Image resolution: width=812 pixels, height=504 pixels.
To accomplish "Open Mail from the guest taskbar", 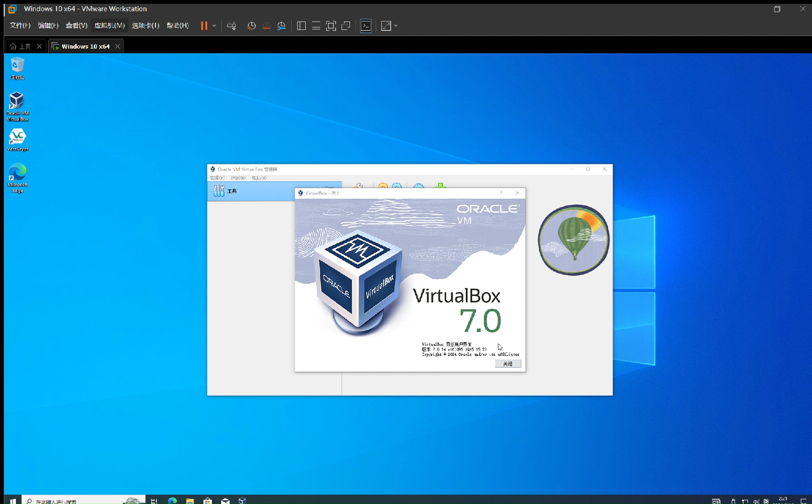I will 225,501.
